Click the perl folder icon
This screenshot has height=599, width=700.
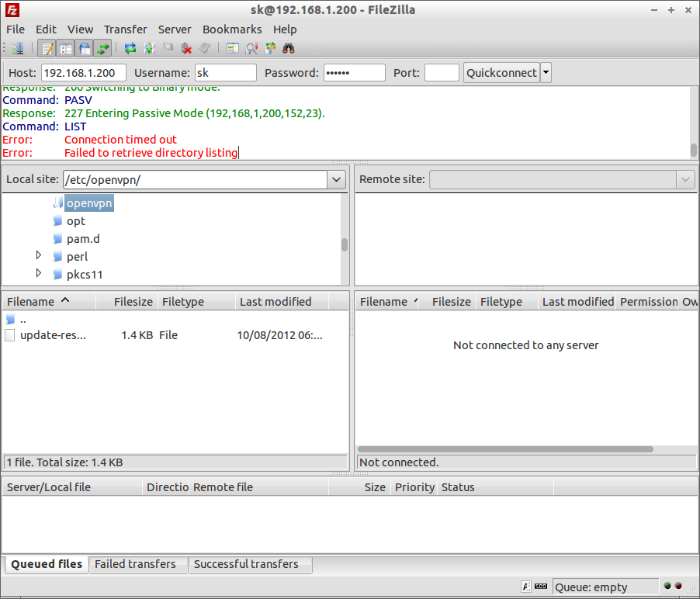[57, 257]
